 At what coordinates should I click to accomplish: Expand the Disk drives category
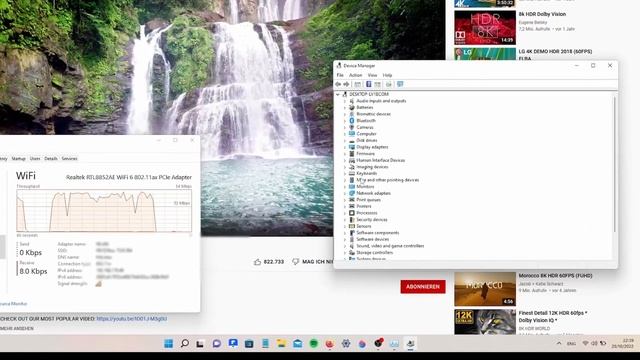click(x=345, y=140)
